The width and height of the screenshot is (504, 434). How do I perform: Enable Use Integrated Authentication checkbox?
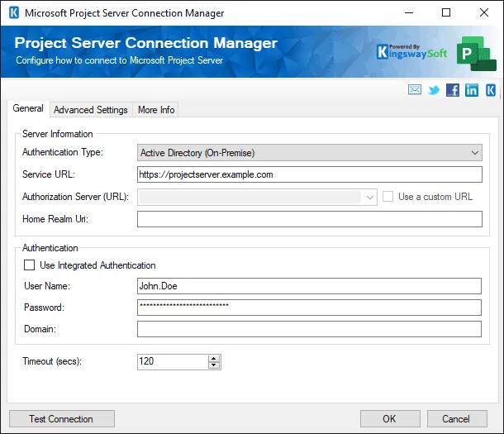pyautogui.click(x=30, y=265)
